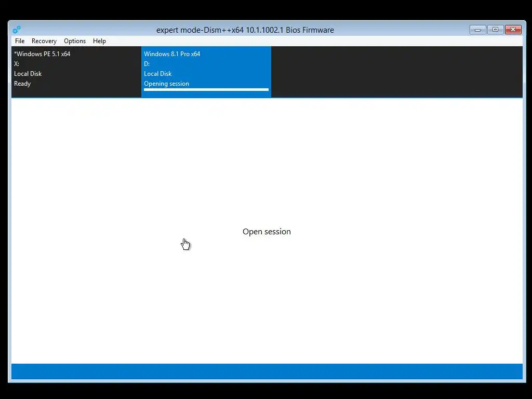532x399 pixels.
Task: Maximize the Dism++ window
Action: (x=495, y=30)
